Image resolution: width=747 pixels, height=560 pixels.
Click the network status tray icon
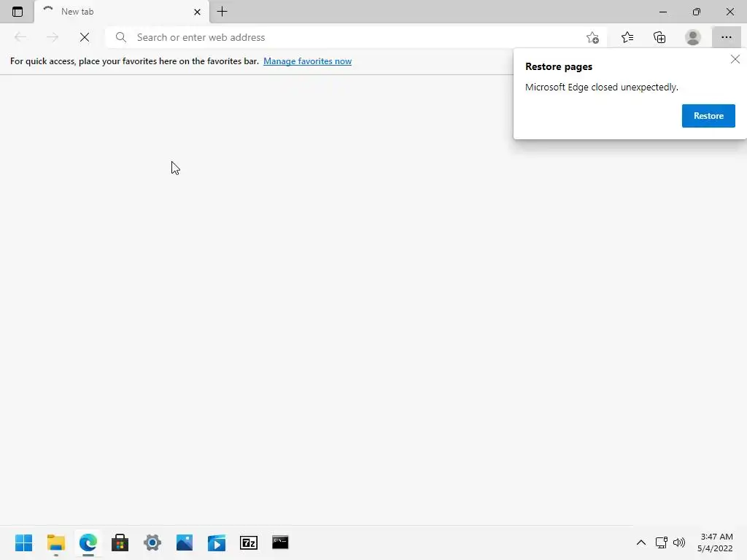coord(661,542)
